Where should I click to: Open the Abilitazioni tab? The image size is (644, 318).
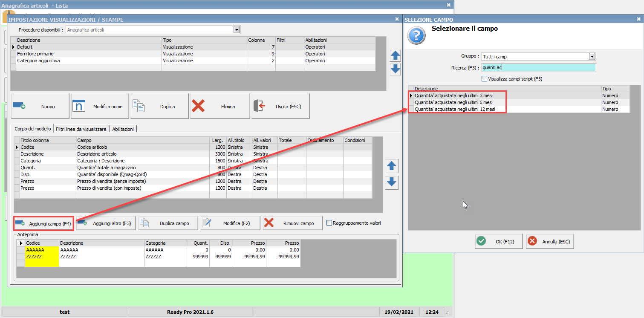[x=123, y=129]
